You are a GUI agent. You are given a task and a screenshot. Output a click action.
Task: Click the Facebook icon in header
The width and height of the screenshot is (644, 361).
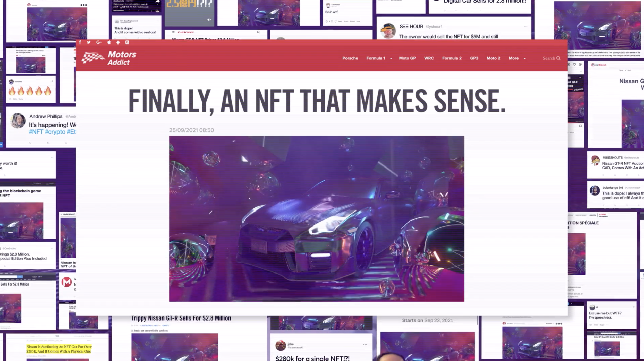[x=80, y=42]
